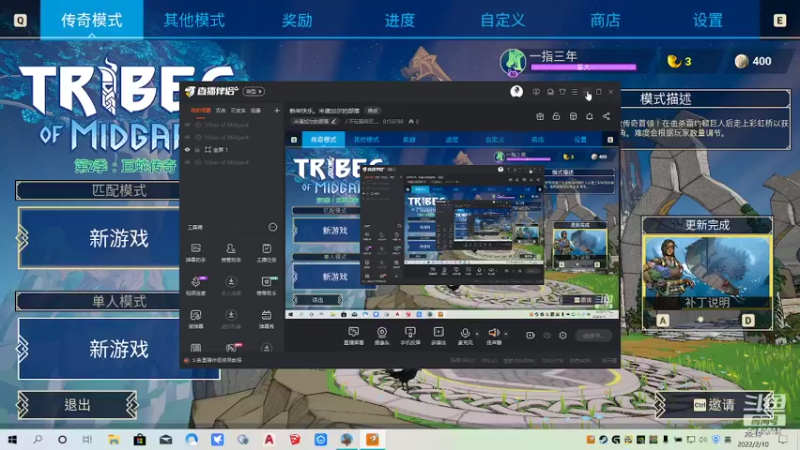Add a screen capture source (直播屏幕)
The width and height of the screenshot is (800, 450).
tap(354, 336)
